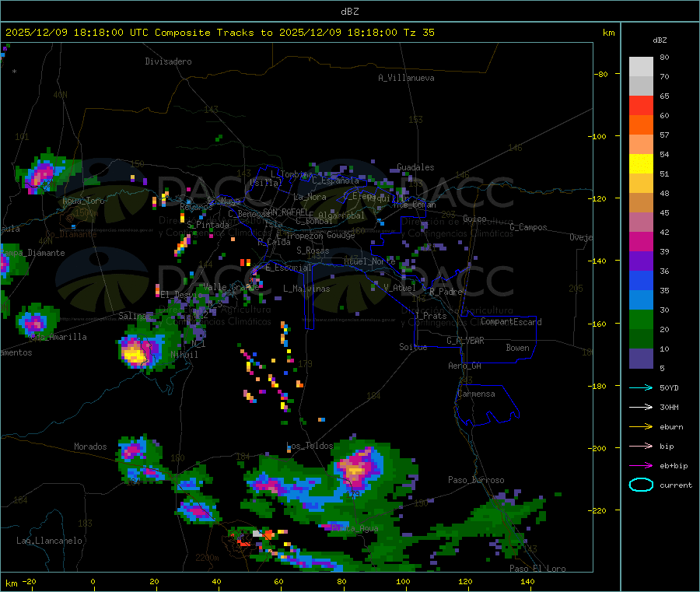Click the yellow eburn arrow in legend

641,427
